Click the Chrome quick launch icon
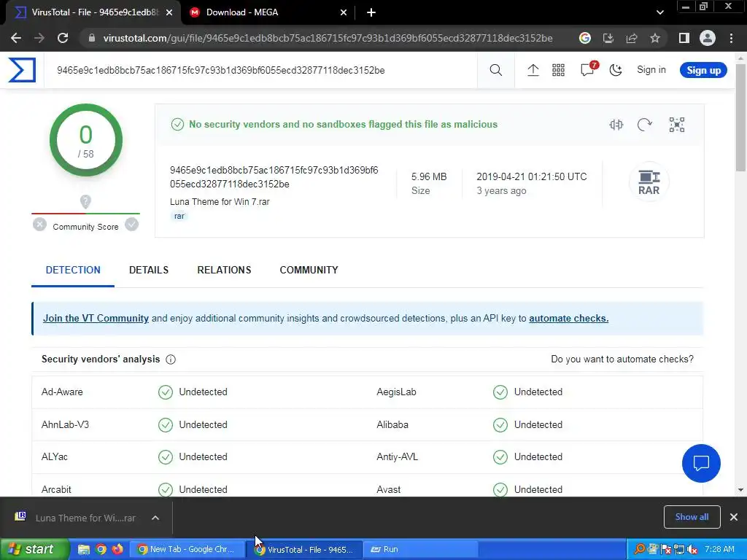The width and height of the screenshot is (747, 560). [101, 550]
